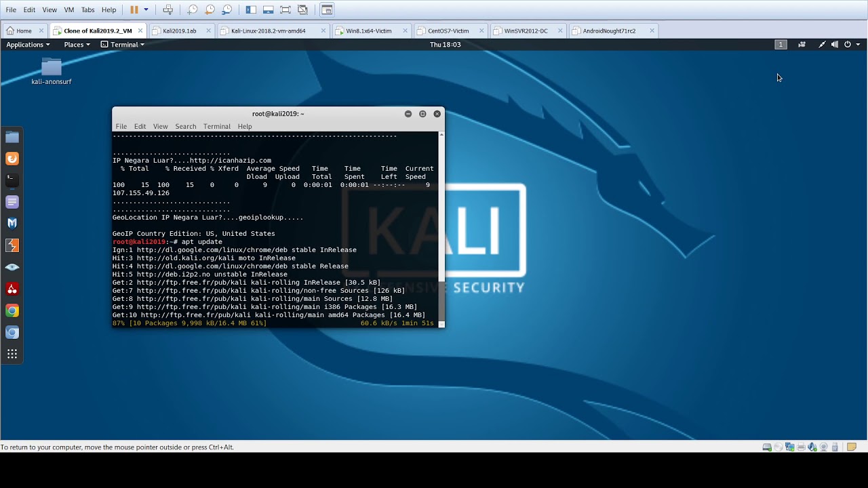Open the Terminal from the dock
The width and height of the screenshot is (868, 488).
(x=12, y=180)
